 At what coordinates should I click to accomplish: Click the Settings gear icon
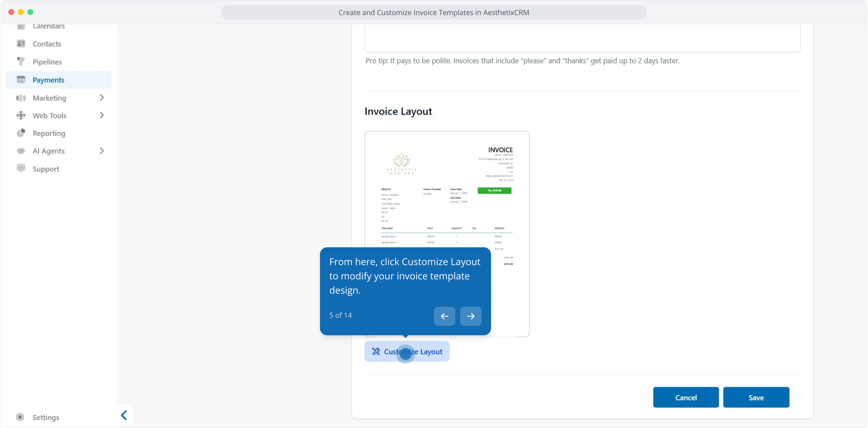(x=20, y=417)
